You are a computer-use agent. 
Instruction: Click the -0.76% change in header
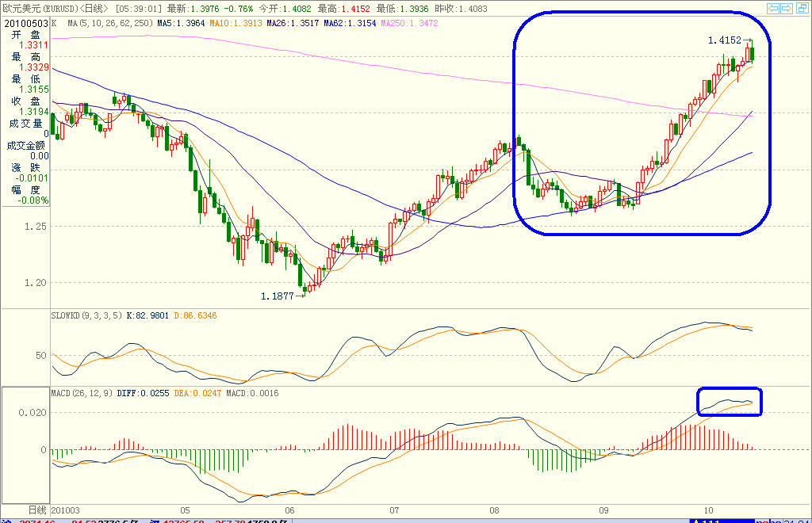[x=239, y=9]
